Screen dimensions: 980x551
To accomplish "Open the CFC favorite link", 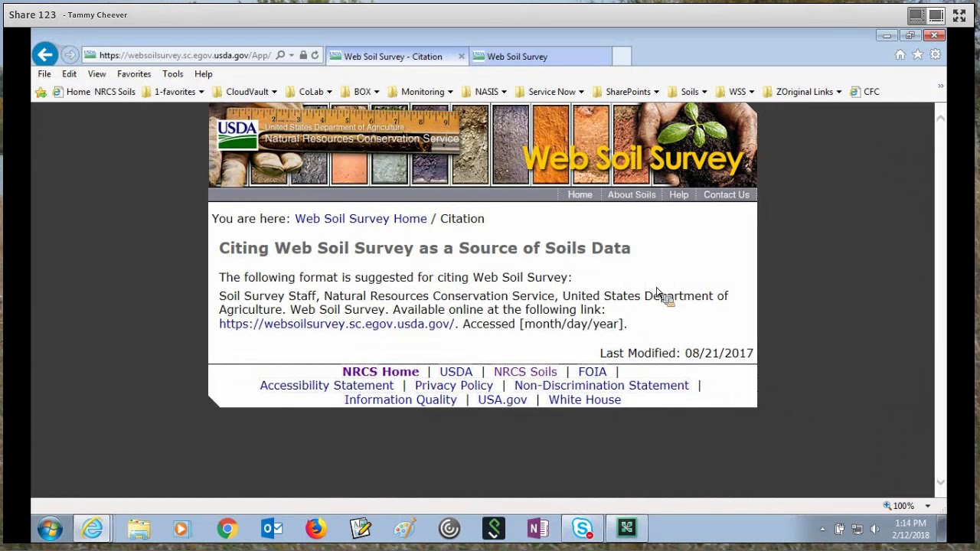I will point(864,92).
